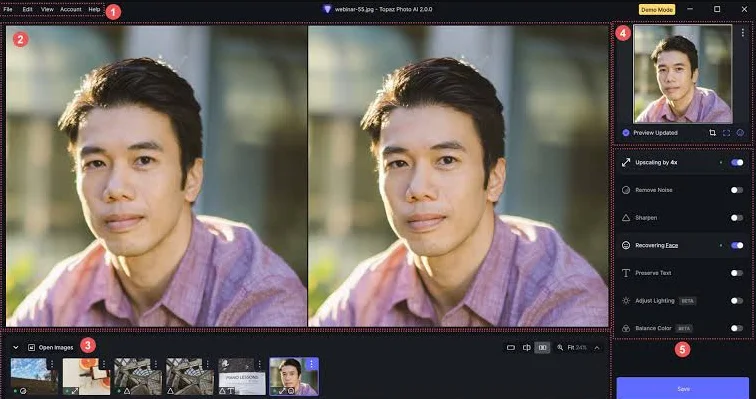Click the Recovering Face label
The image size is (756, 399).
point(657,245)
